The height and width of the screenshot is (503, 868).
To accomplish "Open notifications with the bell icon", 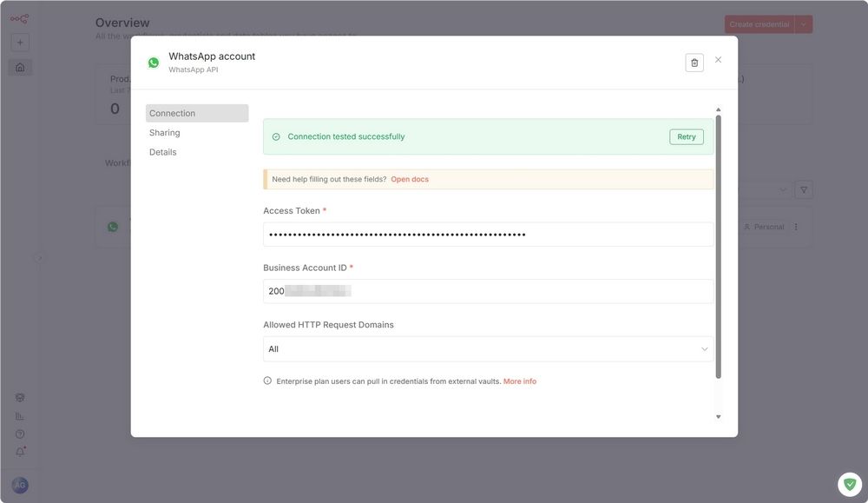I will pyautogui.click(x=19, y=452).
